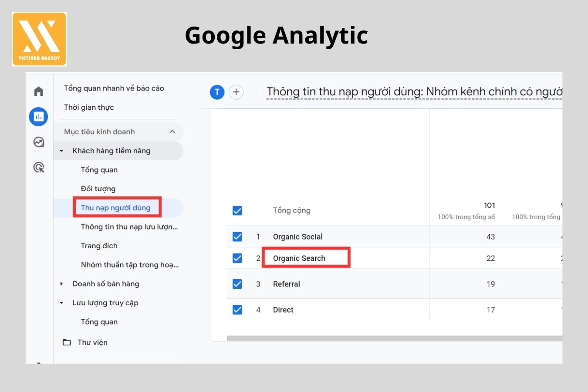Click the report title Thông tin thu nạp người dùng
This screenshot has width=588, height=392.
click(414, 91)
